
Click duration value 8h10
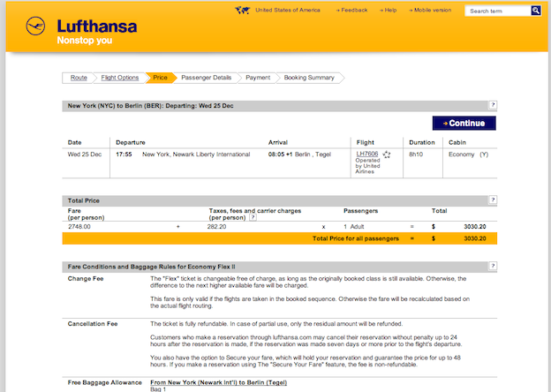point(416,155)
